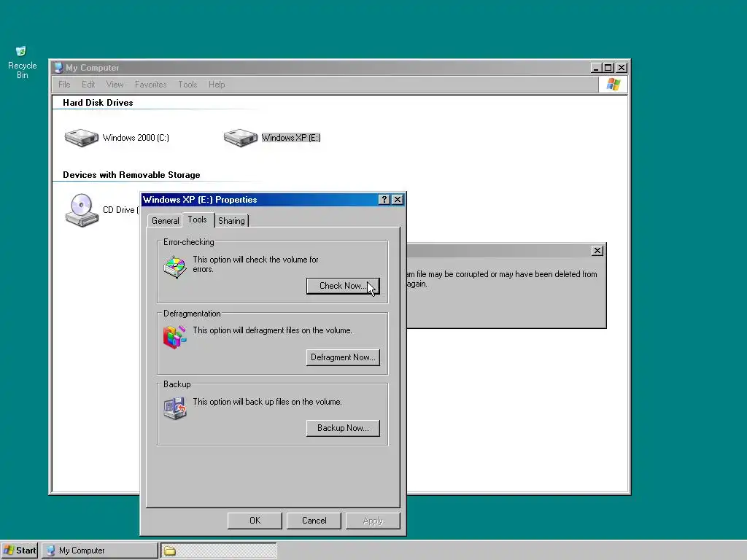Click the Hard Disk Drives heading
The image size is (747, 560).
98,102
